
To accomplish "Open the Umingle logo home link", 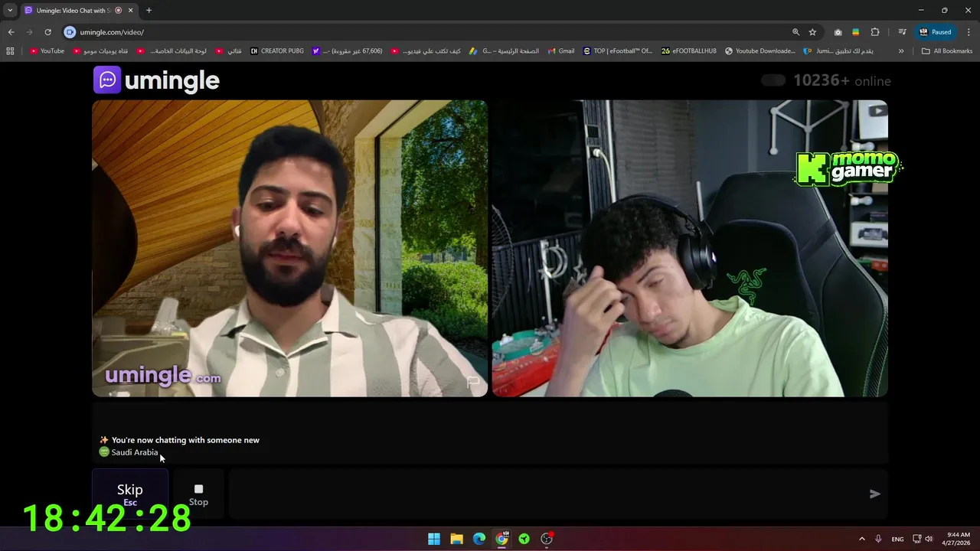I will coord(156,80).
